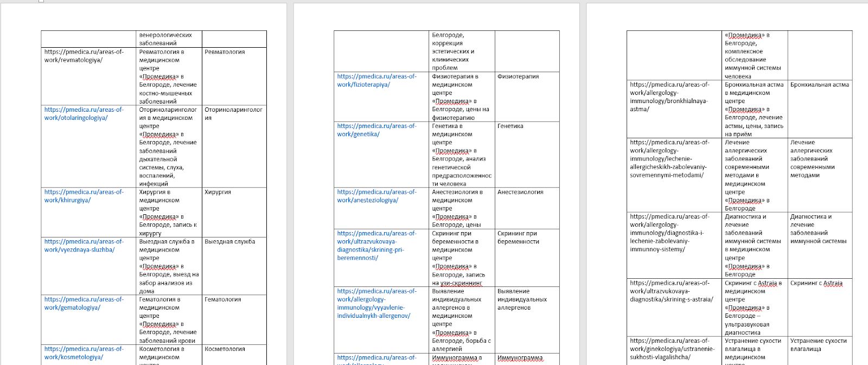Select the short "Скрининг при беременности" cell
This screenshot has width=868, height=365.
[x=527, y=258]
